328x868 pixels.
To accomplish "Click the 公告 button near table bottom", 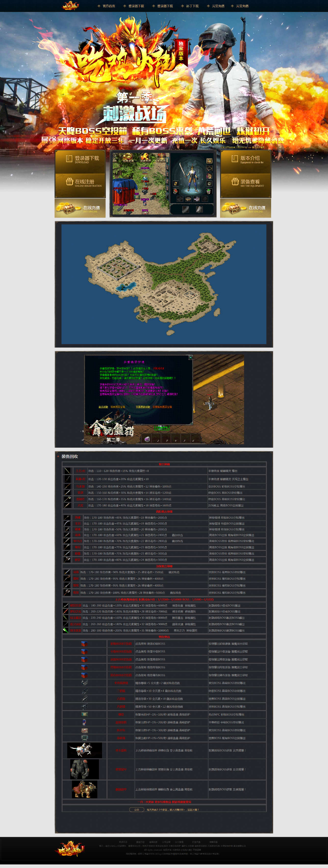I will pos(137,809).
